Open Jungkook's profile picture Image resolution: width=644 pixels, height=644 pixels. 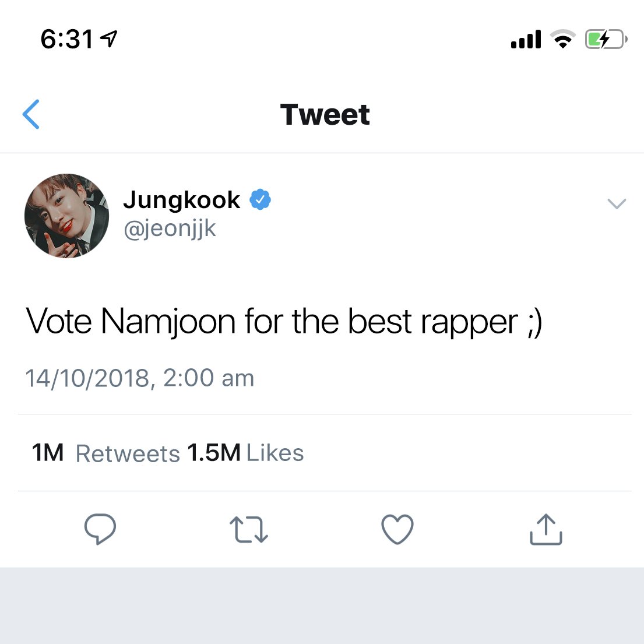pos(66,216)
